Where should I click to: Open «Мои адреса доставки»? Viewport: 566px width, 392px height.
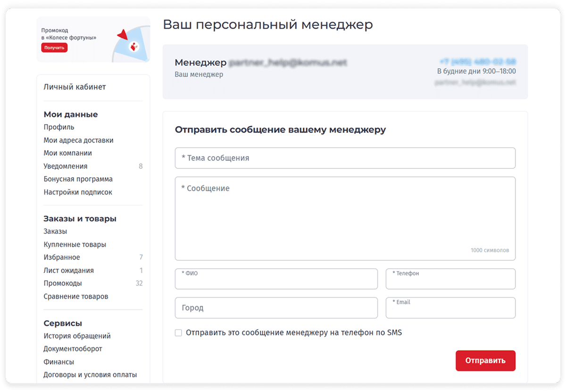tap(78, 140)
